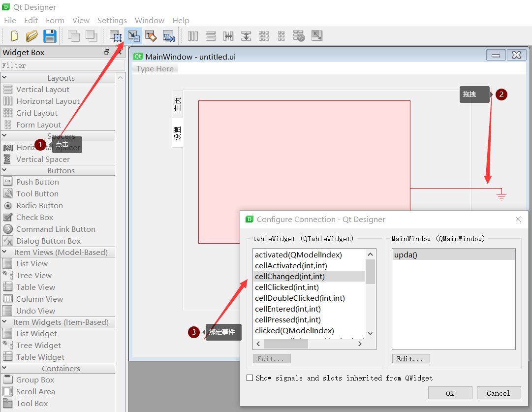Viewport: 532px width, 412px height.
Task: Select Vertical Layout in Widget Box
Action: [42, 89]
